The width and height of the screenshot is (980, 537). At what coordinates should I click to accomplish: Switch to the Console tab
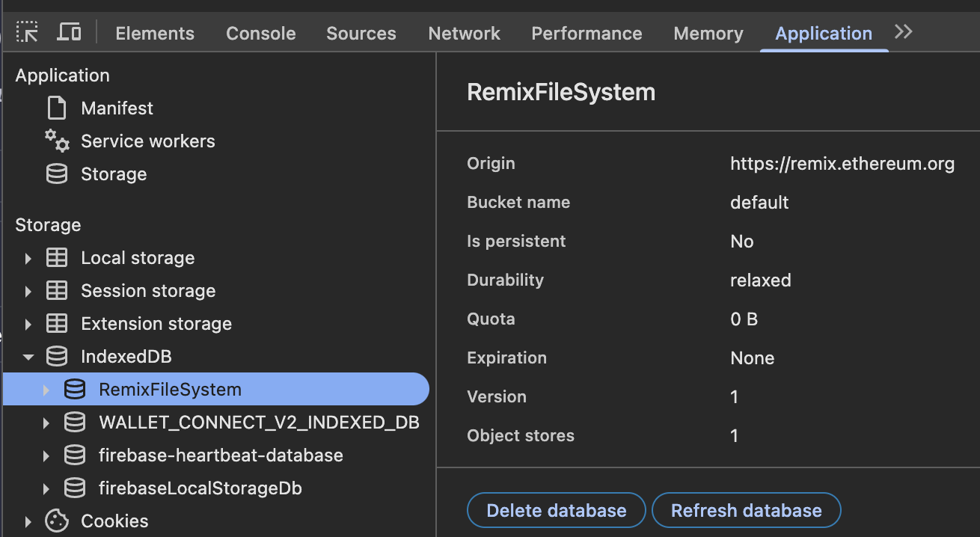(x=261, y=34)
